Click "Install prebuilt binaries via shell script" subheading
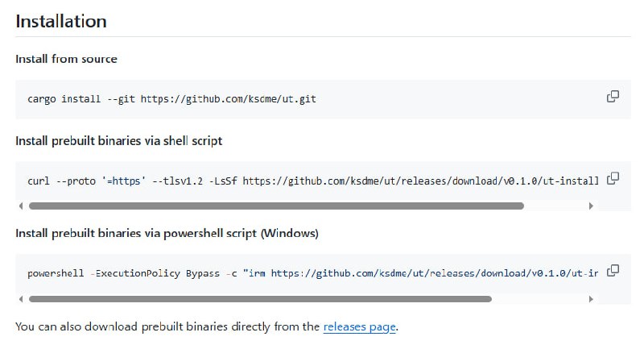Viewport: 644px width, 345px height. 118,140
